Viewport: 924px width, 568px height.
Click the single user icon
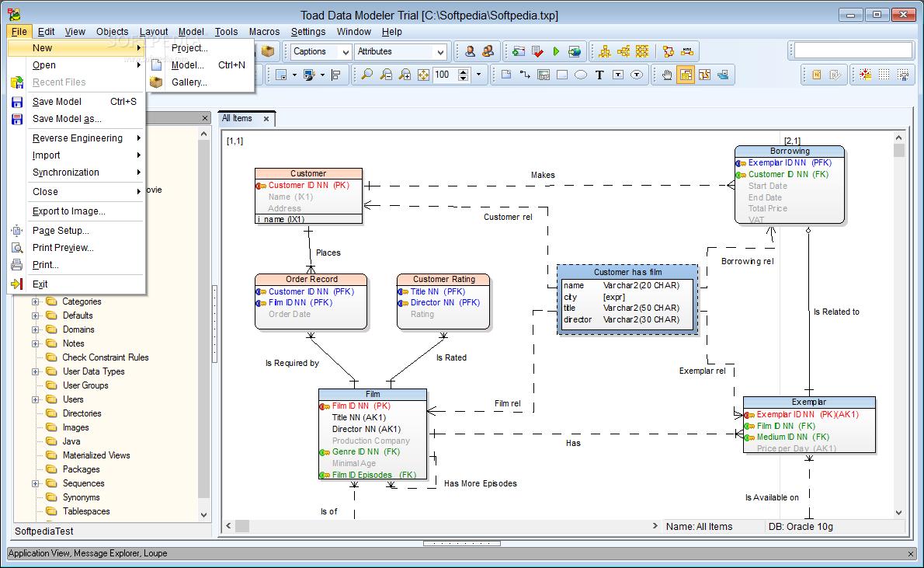[470, 51]
